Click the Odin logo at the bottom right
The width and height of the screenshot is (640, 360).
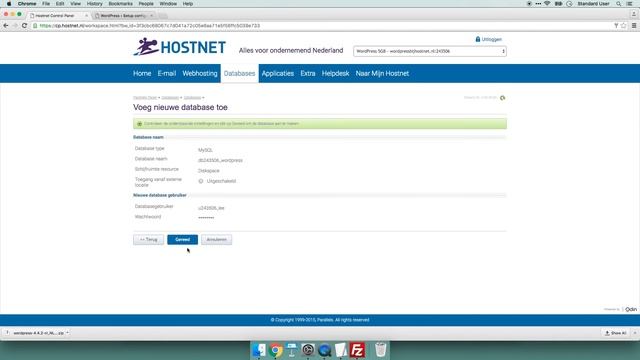[x=631, y=309]
